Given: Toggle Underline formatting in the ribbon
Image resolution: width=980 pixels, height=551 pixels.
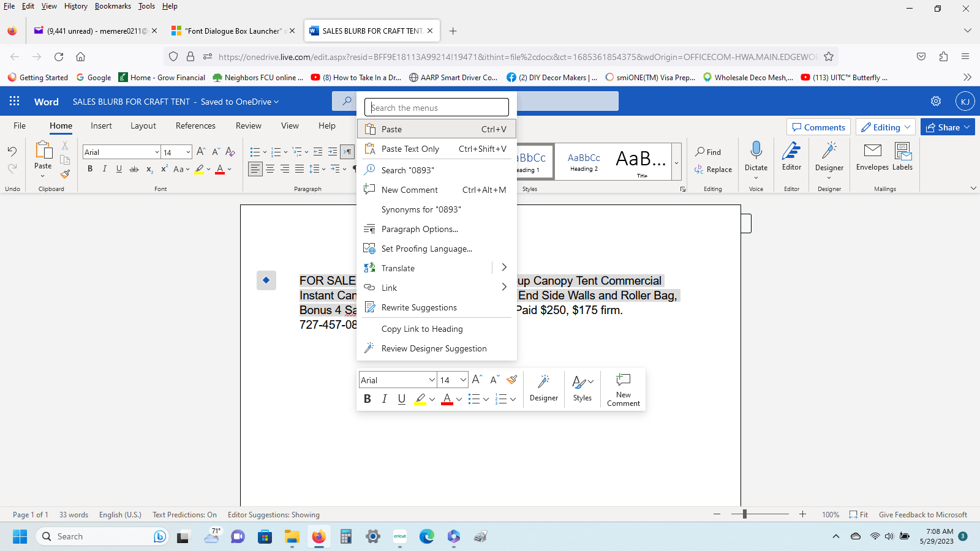Looking at the screenshot, I should [119, 169].
